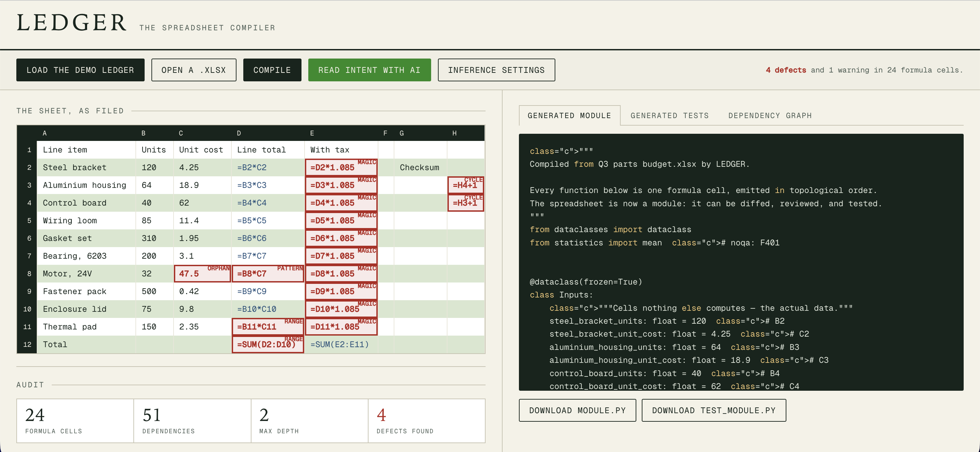Screen dimensions: 980x452
Task: Select the pattern defect cell =B8*C7
Action: click(x=268, y=274)
